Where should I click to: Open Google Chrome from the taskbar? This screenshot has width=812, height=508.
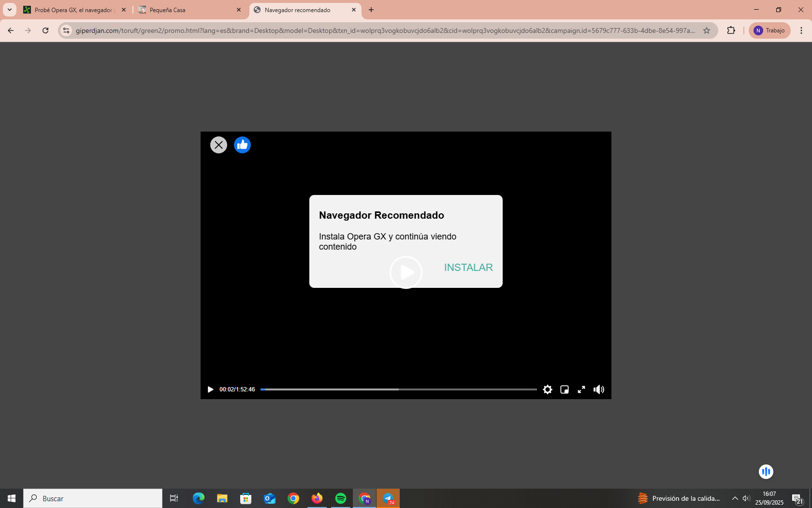[x=293, y=498]
